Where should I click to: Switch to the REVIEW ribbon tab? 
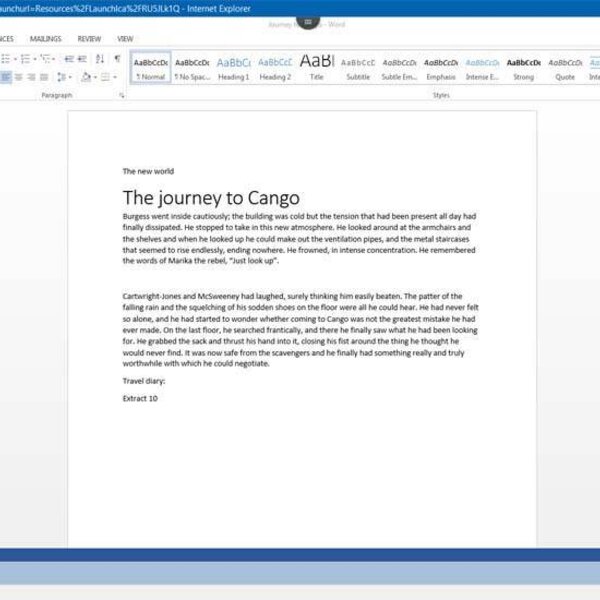point(89,39)
